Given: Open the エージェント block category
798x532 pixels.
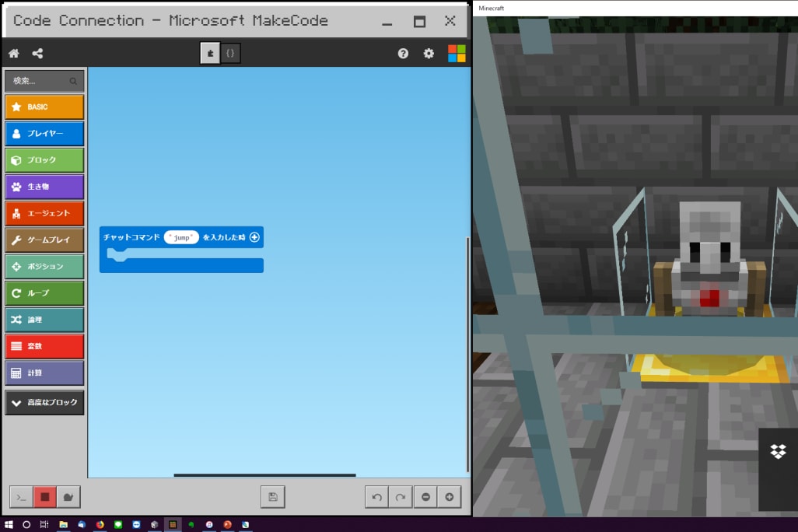Looking at the screenshot, I should click(x=44, y=213).
